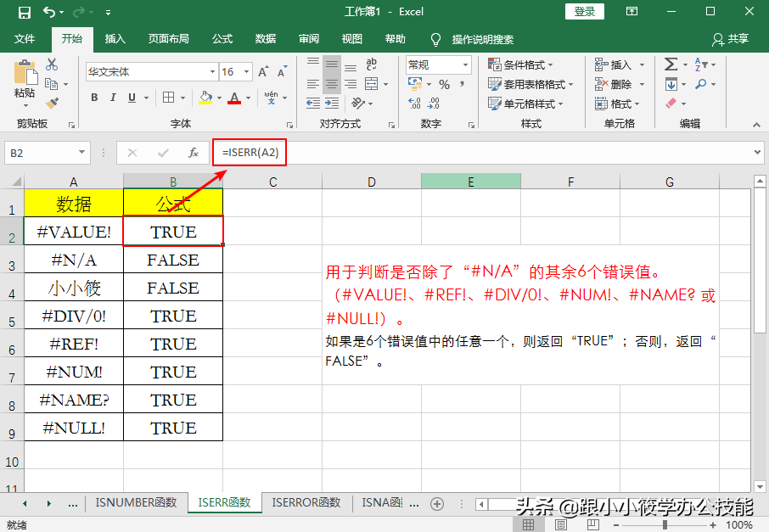Clear cell contents with the eraser
This screenshot has width=769, height=532.
tap(671, 103)
